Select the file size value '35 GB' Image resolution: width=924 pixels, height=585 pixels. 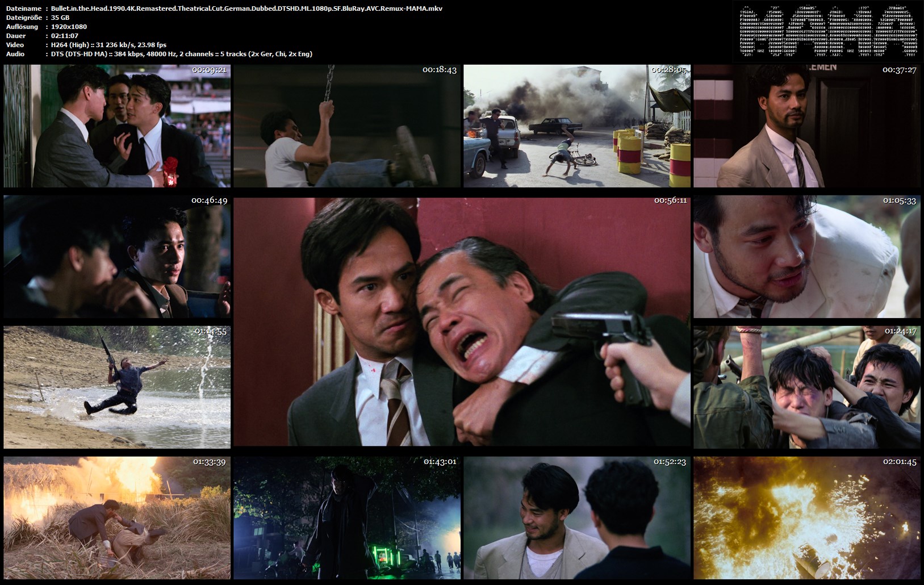click(x=60, y=18)
